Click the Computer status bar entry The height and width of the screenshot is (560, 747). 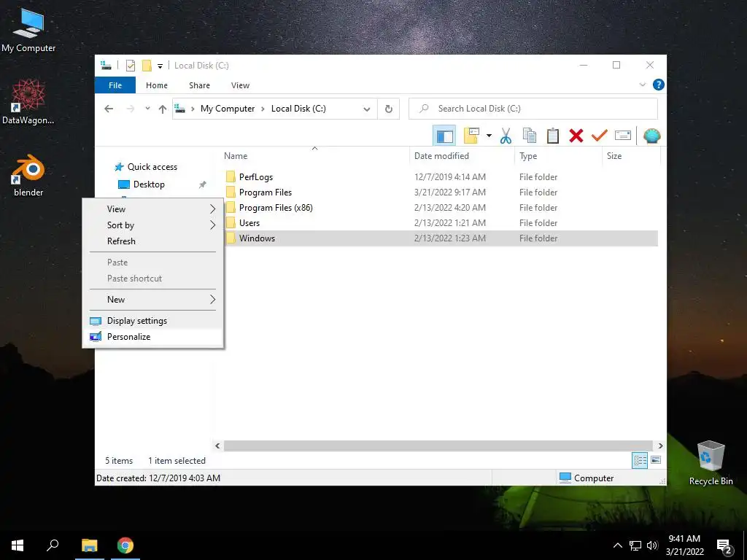coord(587,478)
